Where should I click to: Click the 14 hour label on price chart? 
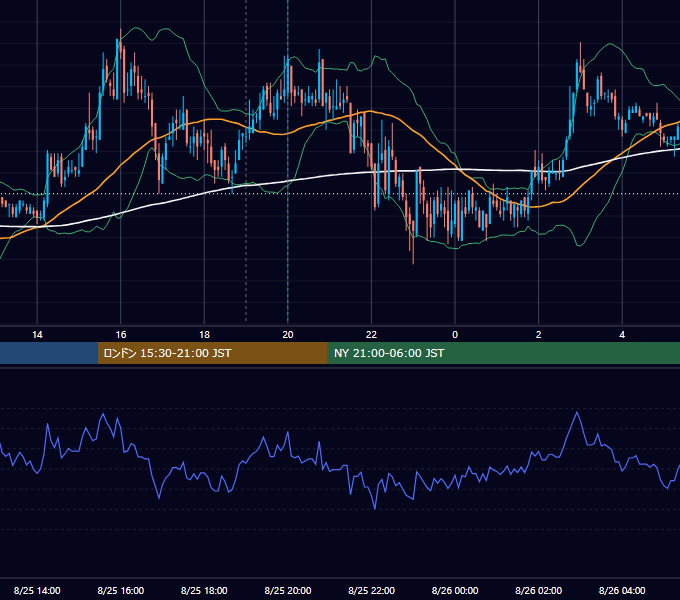(x=37, y=335)
